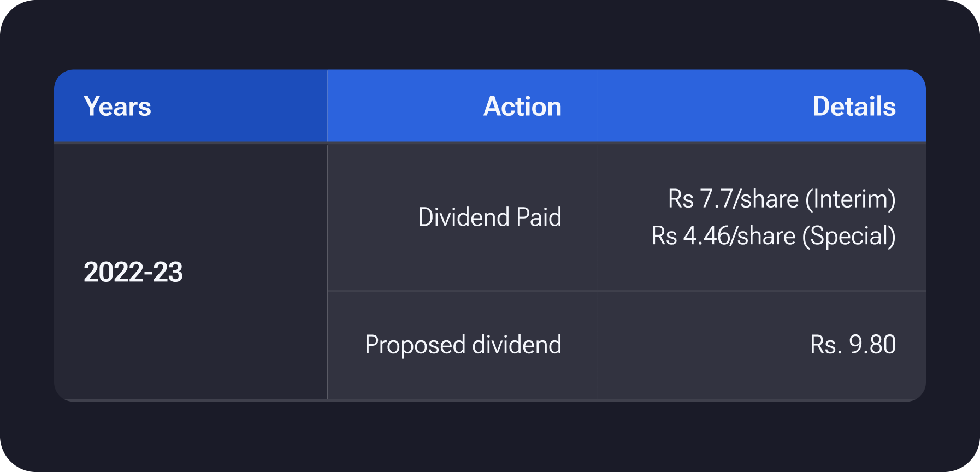The height and width of the screenshot is (472, 980).
Task: Click the word "(Special)" in Details
Action: (849, 236)
